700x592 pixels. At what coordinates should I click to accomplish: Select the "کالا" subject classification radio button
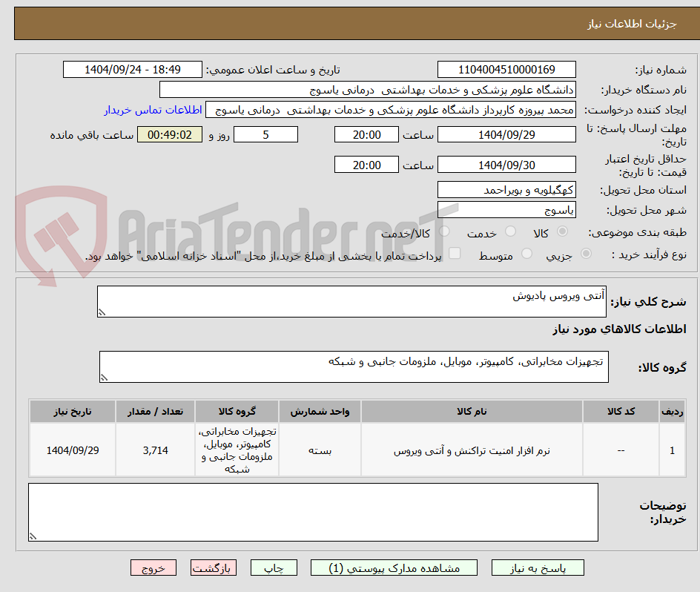(x=562, y=232)
